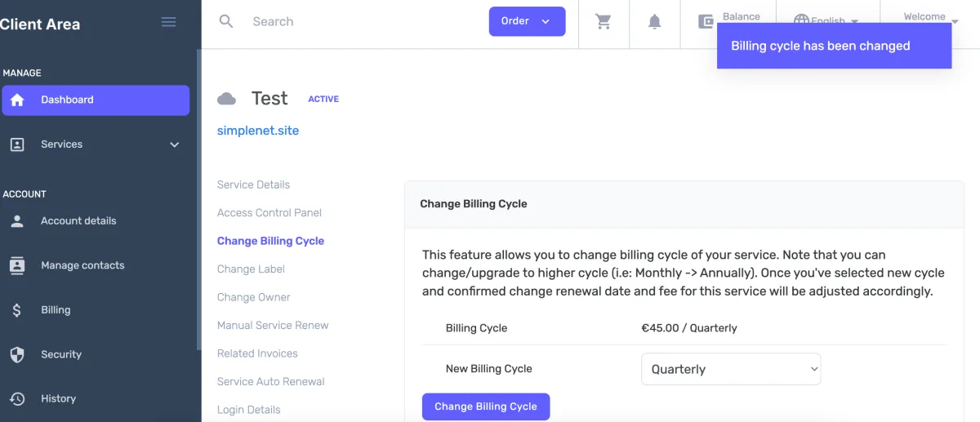The image size is (980, 422).
Task: Open the Order dropdown button
Action: 527,21
